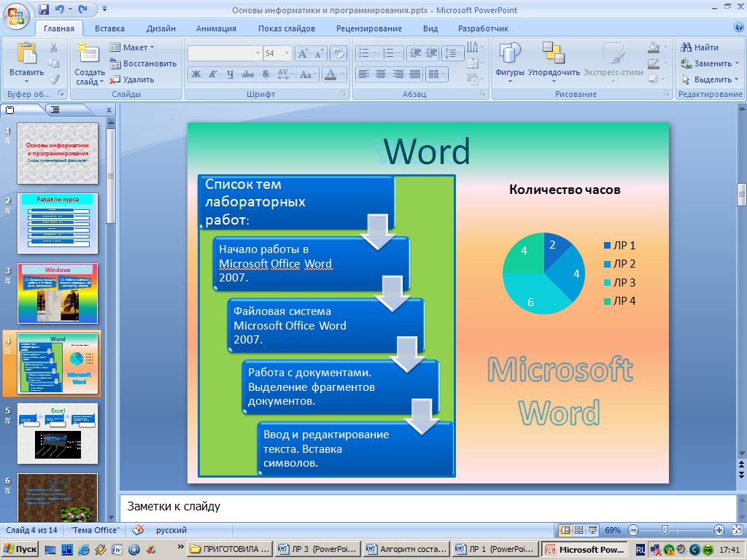747x560 pixels.
Task: Click the Copy icon in clipboard group
Action: click(54, 63)
